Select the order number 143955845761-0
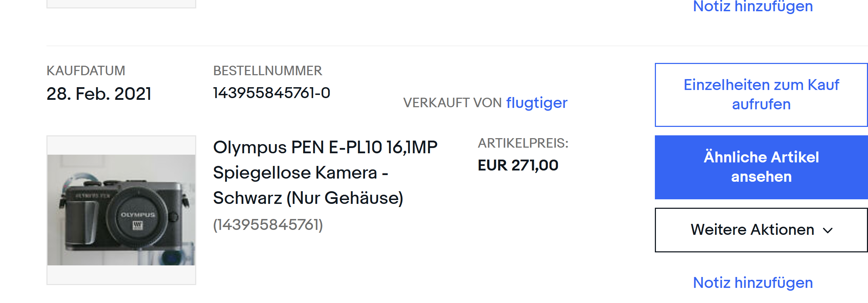This screenshot has height=303, width=868. tap(272, 93)
